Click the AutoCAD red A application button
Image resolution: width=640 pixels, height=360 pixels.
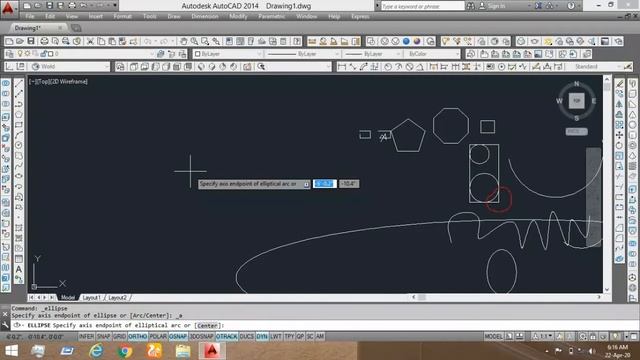point(7,8)
